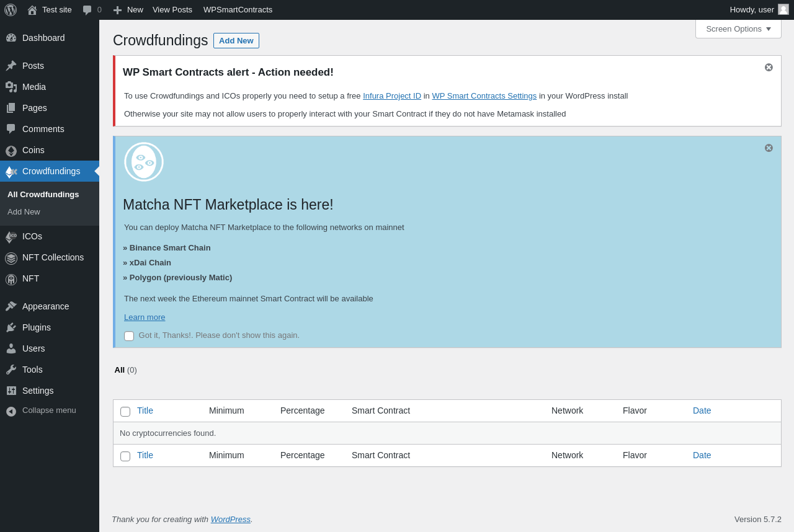Click the Coins icon
794x532 pixels.
tap(11, 151)
